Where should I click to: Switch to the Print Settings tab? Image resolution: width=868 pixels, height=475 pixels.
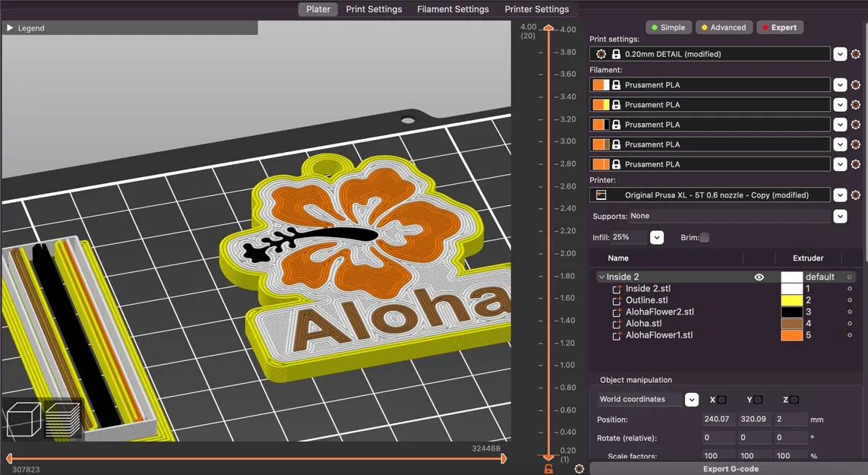tap(374, 9)
